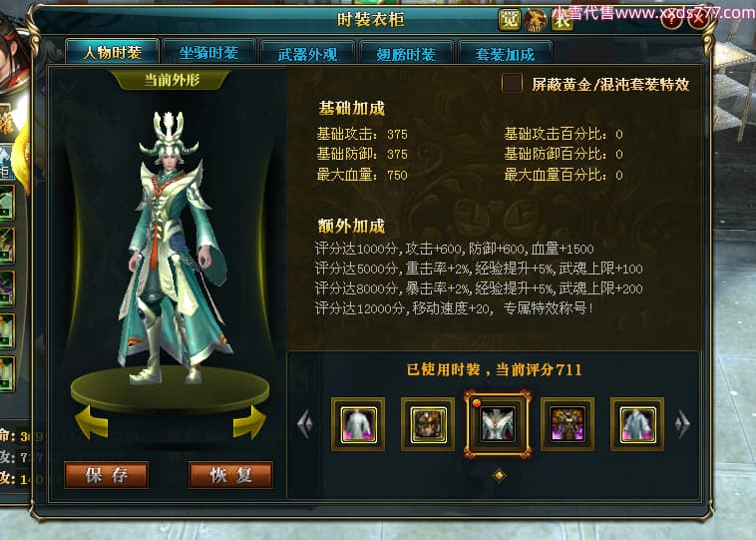The width and height of the screenshot is (756, 540).
Task: Show previous costumes with left gray arrow
Action: 305,424
